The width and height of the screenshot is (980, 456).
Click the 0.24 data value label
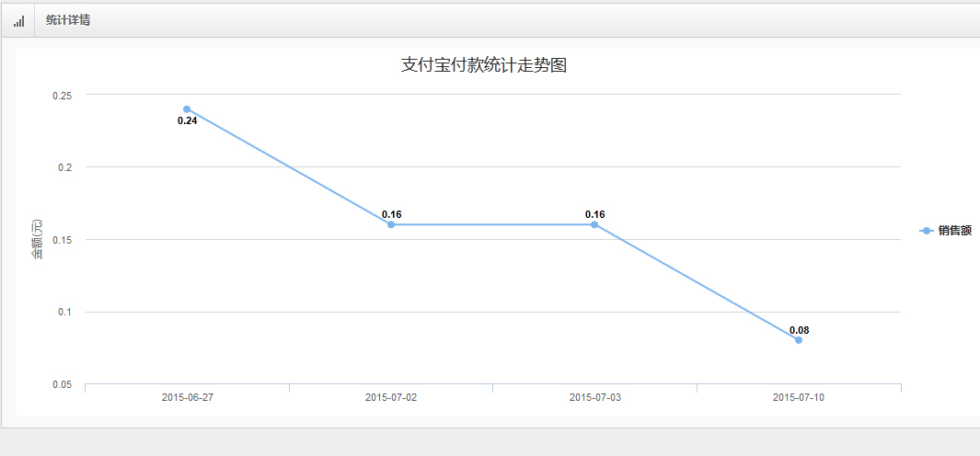[x=187, y=121]
